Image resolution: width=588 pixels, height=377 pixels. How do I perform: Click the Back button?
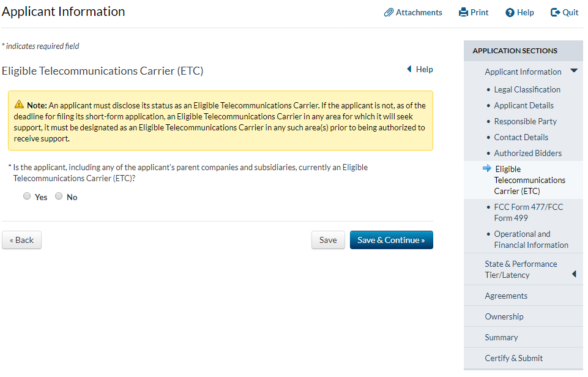pyautogui.click(x=22, y=240)
